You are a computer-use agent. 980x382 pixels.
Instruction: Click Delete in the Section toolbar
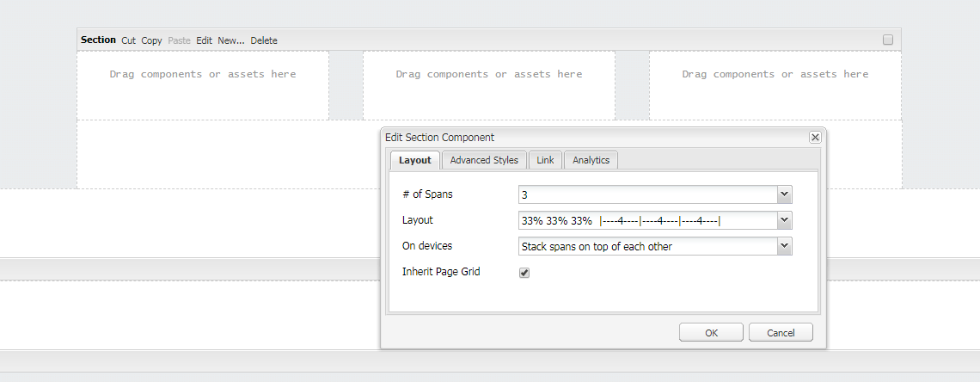pyautogui.click(x=264, y=40)
